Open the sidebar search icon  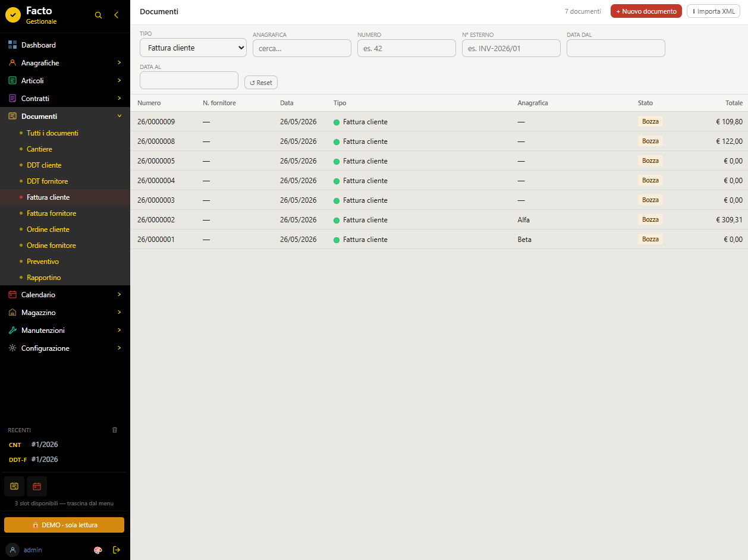(99, 15)
